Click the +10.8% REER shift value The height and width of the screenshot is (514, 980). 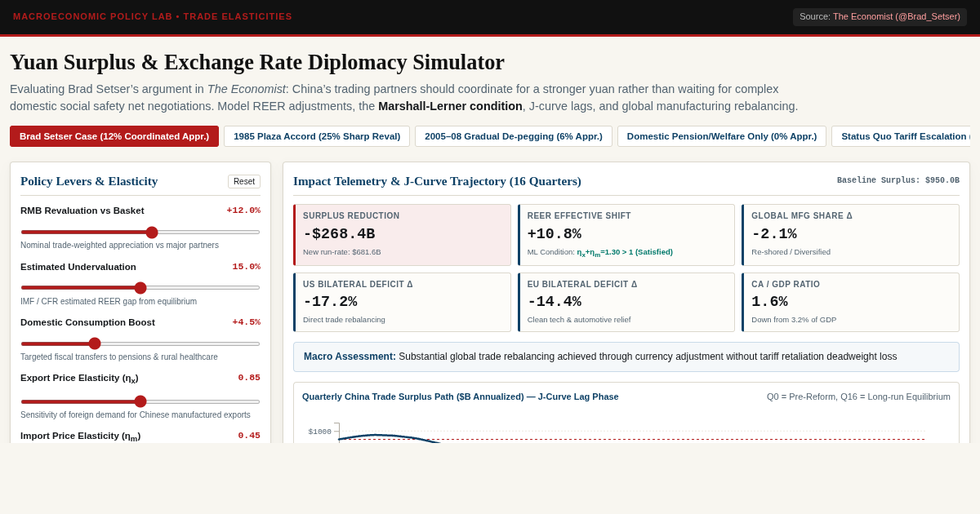tap(555, 234)
